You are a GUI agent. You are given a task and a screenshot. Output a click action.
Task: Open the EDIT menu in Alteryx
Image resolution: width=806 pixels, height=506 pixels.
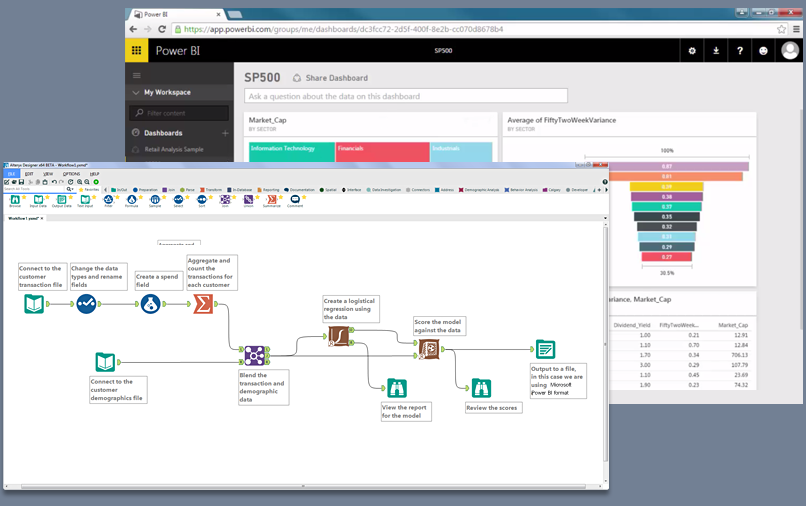coord(29,174)
